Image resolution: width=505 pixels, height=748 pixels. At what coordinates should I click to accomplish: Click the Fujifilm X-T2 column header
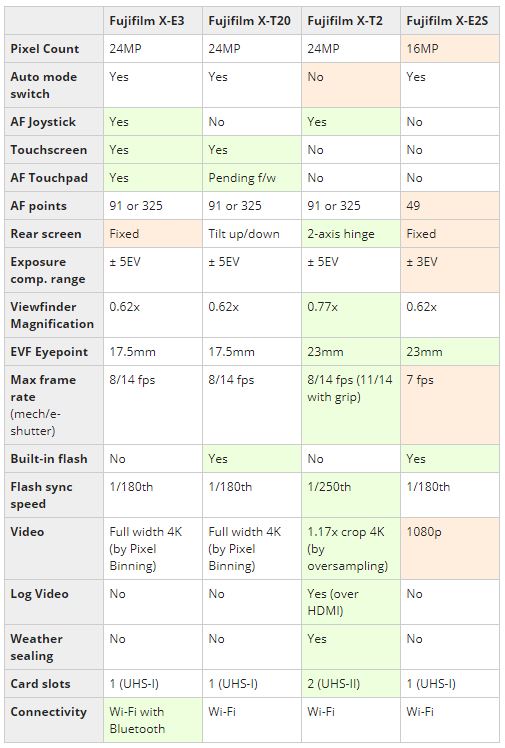point(350,21)
